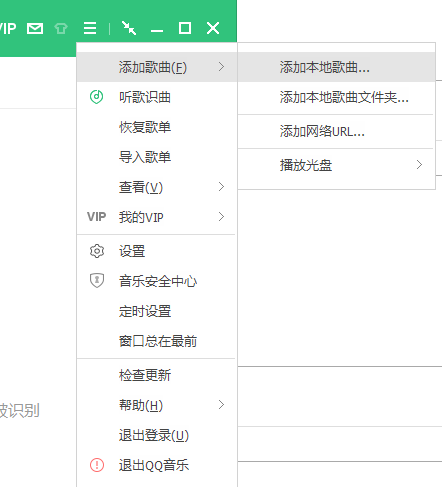Click the gear icon next to 设置
442x487 pixels.
point(97,251)
